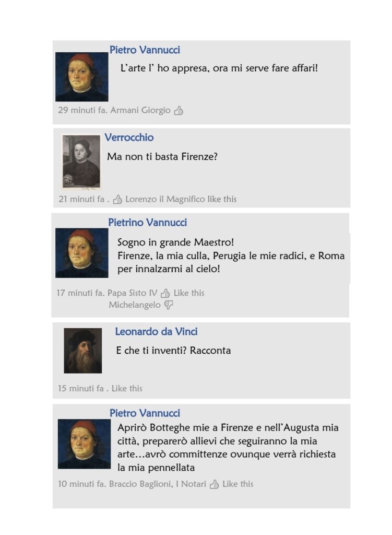The width and height of the screenshot is (392, 535).
Task: Click thumbs-up icon next to Armani Giorgio
Action: [x=179, y=110]
